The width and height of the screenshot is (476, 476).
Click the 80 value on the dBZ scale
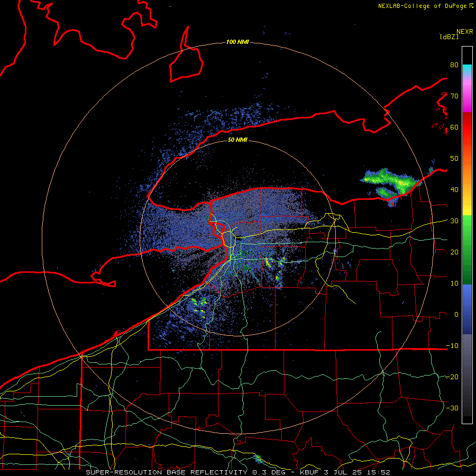tap(454, 65)
